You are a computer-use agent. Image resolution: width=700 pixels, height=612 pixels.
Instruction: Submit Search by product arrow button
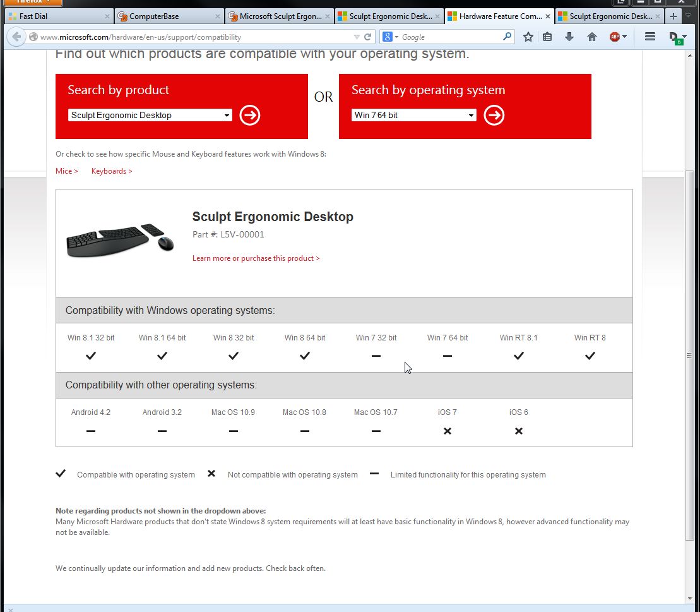pos(249,115)
